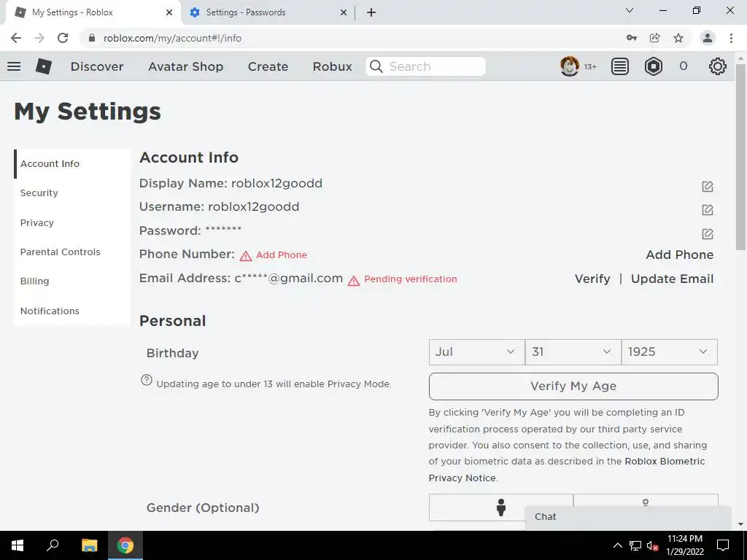Screen dimensions: 747x560
Task: Click the Verify My Age button
Action: pyautogui.click(x=573, y=386)
